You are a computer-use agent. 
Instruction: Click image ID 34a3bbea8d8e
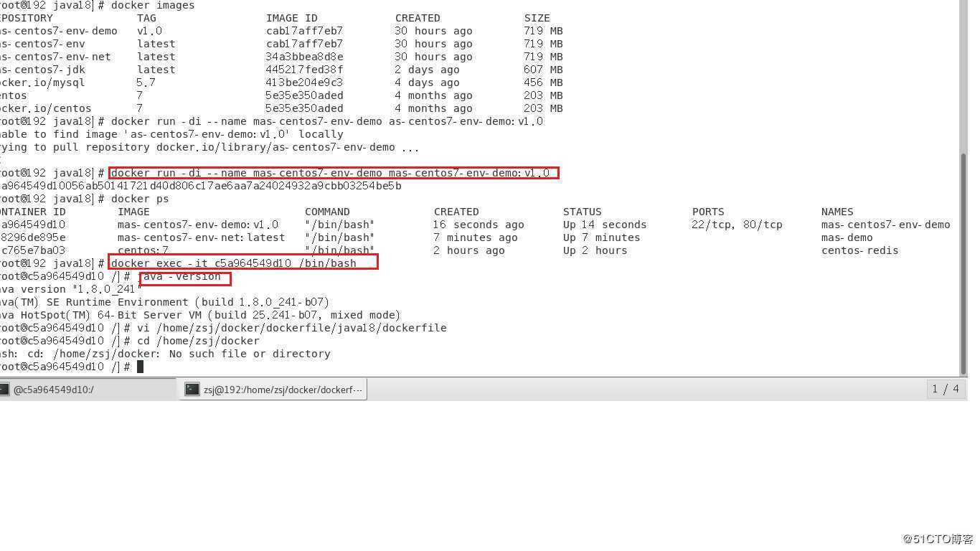[x=304, y=57]
